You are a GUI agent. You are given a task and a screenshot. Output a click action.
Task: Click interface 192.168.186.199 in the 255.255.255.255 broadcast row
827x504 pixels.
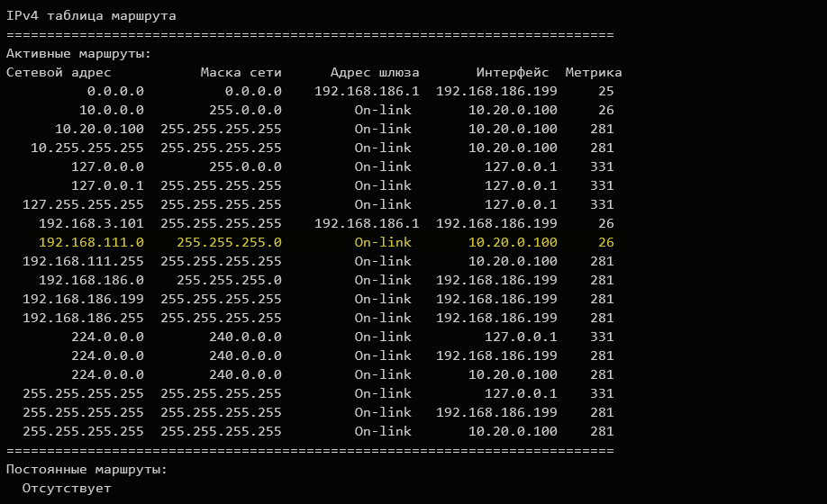pyautogui.click(x=496, y=413)
